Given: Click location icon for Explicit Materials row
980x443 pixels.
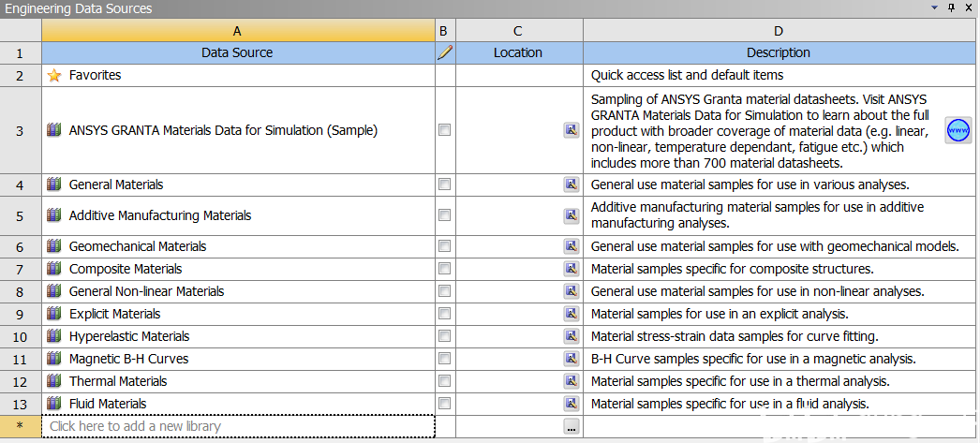Looking at the screenshot, I should pos(572,314).
